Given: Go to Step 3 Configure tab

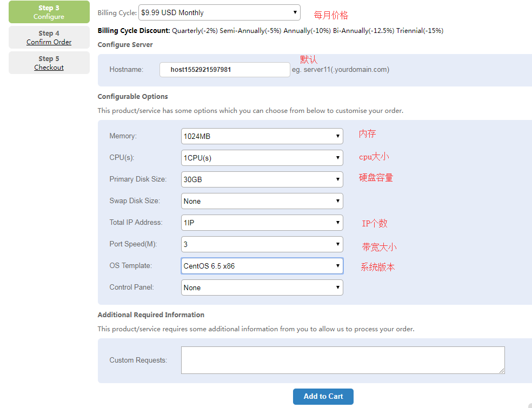Looking at the screenshot, I should 49,12.
